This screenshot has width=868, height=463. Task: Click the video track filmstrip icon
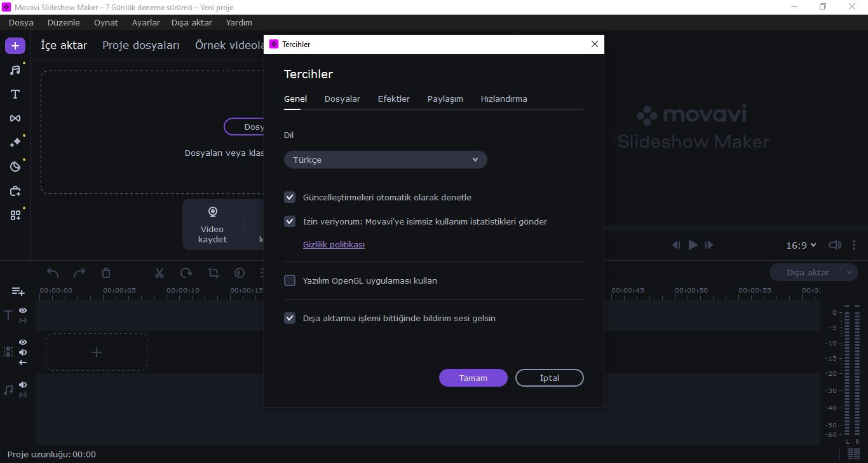[8, 352]
